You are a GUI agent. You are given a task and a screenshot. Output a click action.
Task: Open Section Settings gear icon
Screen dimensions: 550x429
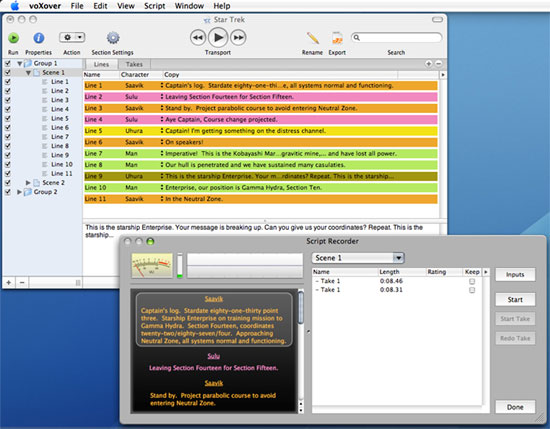click(x=113, y=38)
